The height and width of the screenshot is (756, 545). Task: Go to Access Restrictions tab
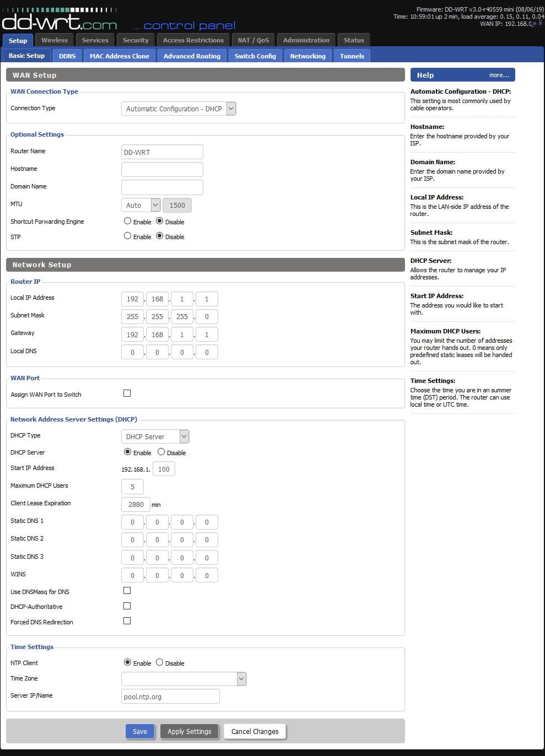[193, 40]
